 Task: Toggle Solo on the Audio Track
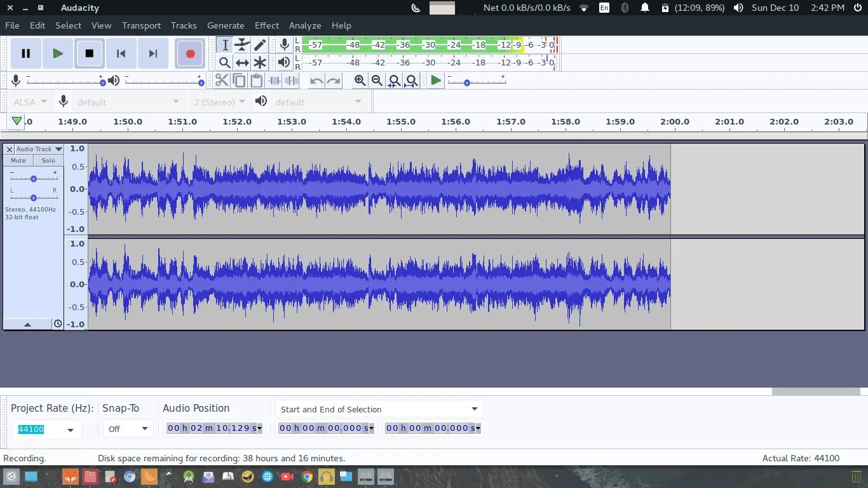click(49, 161)
